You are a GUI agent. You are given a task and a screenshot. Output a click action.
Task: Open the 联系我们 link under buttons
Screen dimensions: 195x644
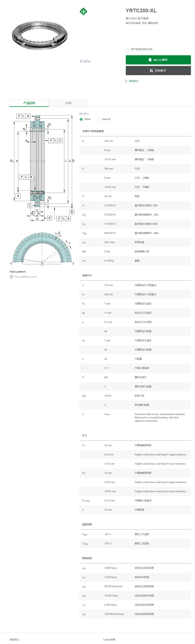[134, 81]
